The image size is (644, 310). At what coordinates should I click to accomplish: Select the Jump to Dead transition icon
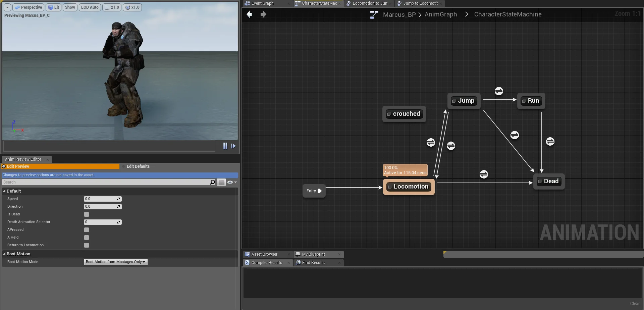[515, 135]
